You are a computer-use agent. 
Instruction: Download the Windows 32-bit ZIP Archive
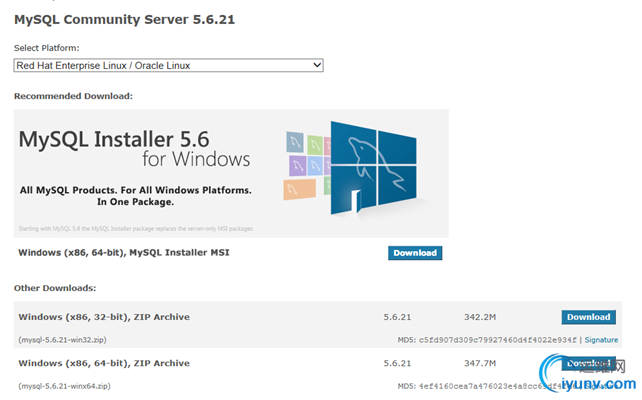click(x=588, y=317)
